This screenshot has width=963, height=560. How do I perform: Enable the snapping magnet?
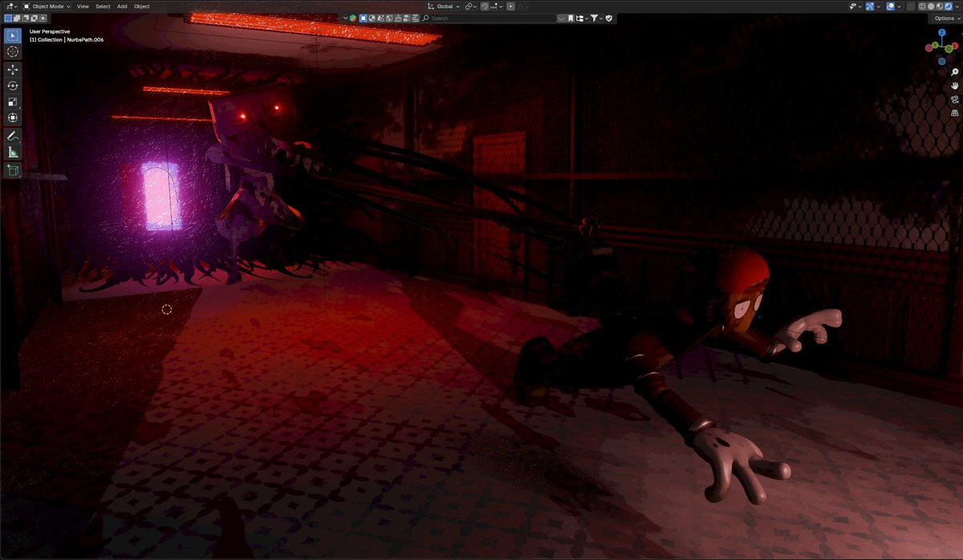[x=485, y=6]
